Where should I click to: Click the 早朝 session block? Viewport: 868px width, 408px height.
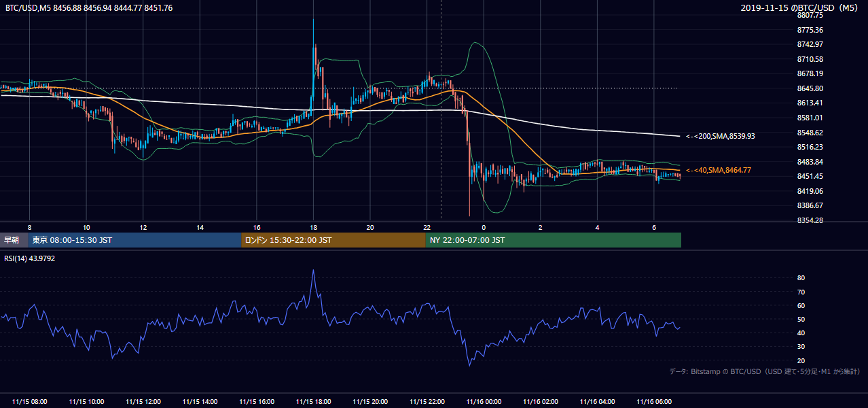coord(14,240)
